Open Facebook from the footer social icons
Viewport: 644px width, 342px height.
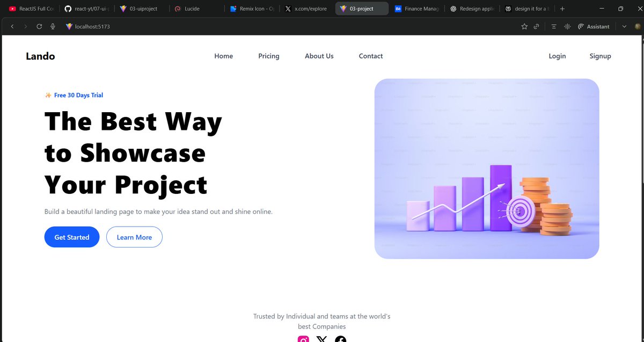click(340, 339)
